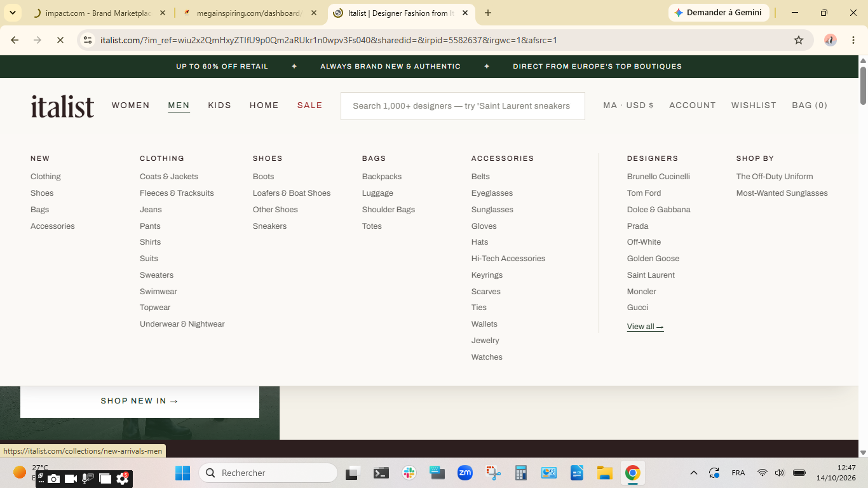View site information icon in address bar
Viewport: 868px width, 488px height.
pos(88,40)
